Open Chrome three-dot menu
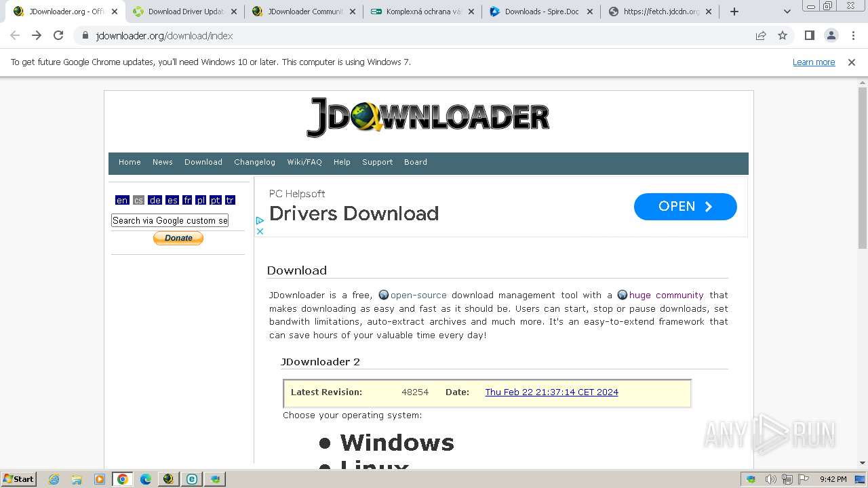Viewport: 868px width, 488px height. click(853, 35)
